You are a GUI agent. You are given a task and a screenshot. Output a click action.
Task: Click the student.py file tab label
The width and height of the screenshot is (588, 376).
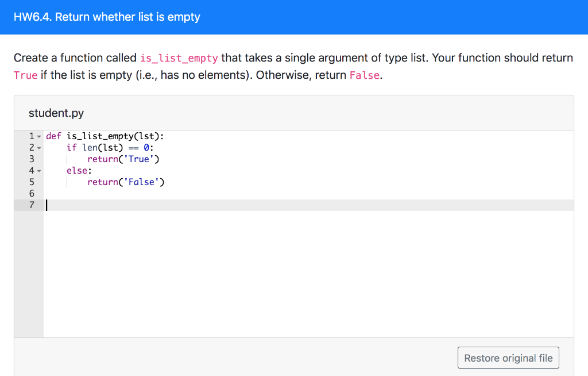click(56, 113)
